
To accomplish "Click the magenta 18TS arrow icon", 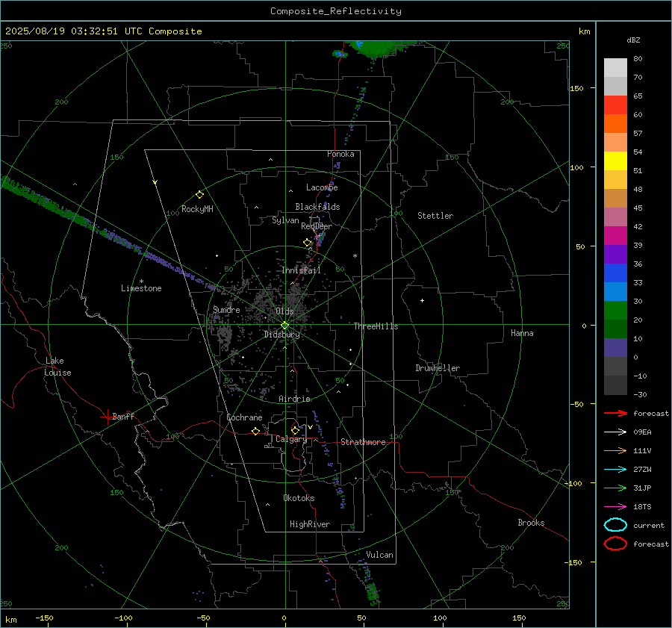I will click(x=615, y=507).
